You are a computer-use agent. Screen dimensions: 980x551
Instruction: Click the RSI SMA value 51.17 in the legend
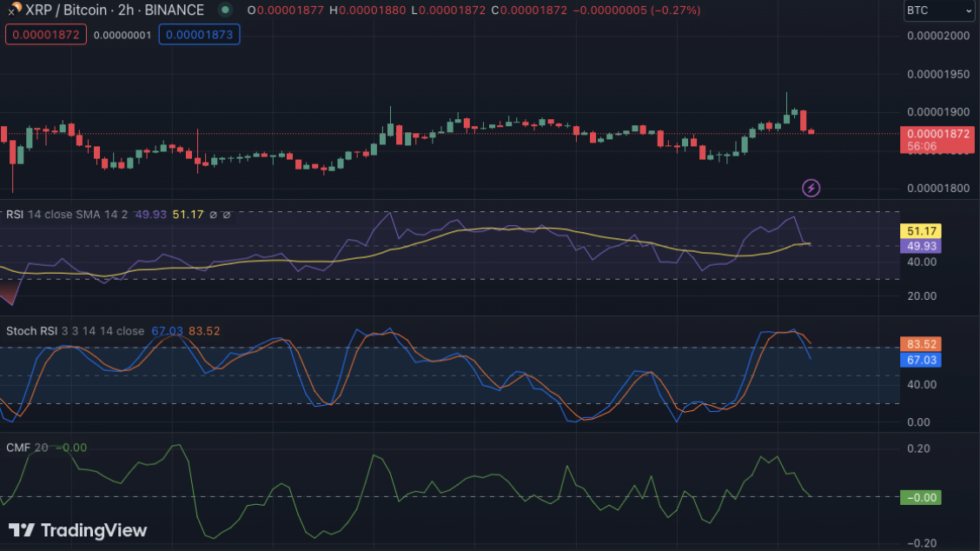[189, 215]
